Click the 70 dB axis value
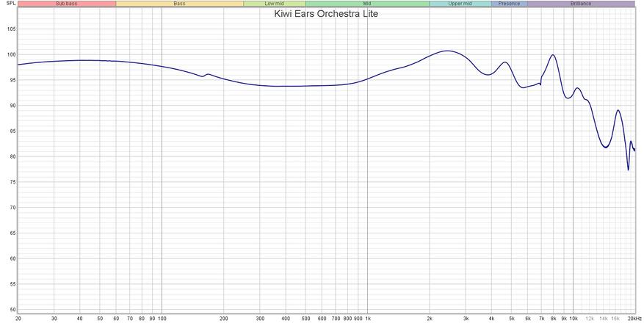The image size is (644, 323). point(12,208)
